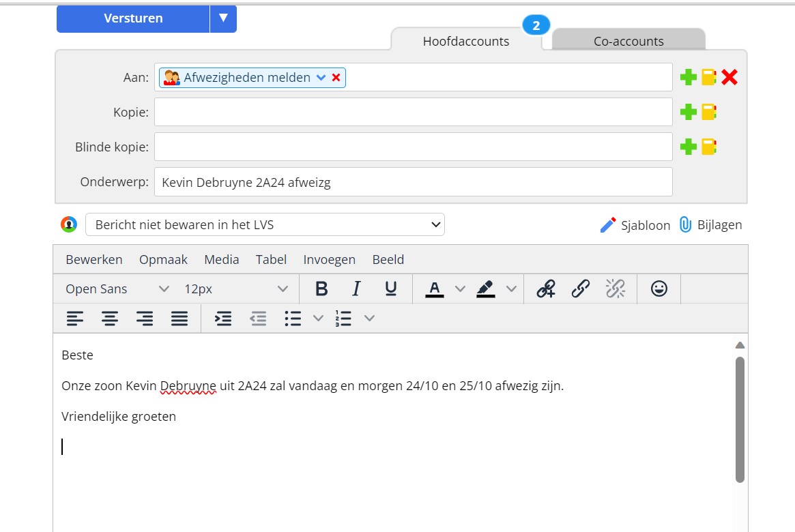
Task: Open Bijlagen to attach files
Action: (x=710, y=225)
